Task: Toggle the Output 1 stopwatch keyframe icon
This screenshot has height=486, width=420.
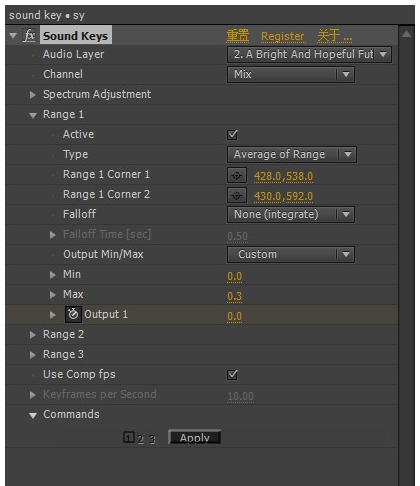Action: pos(73,314)
